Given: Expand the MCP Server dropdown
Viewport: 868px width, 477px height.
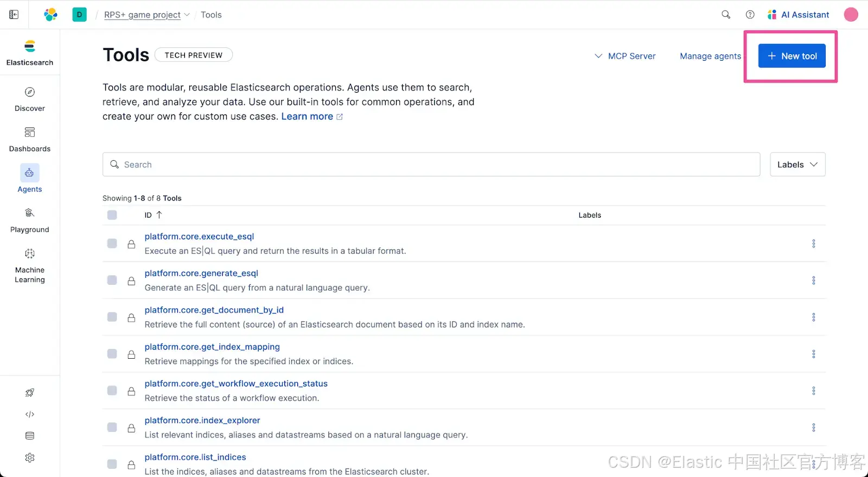Looking at the screenshot, I should coord(625,56).
